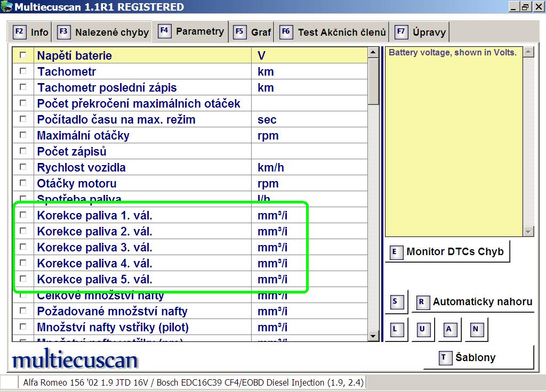Click the A shortcut button
This screenshot has height=392, width=546.
tap(449, 330)
